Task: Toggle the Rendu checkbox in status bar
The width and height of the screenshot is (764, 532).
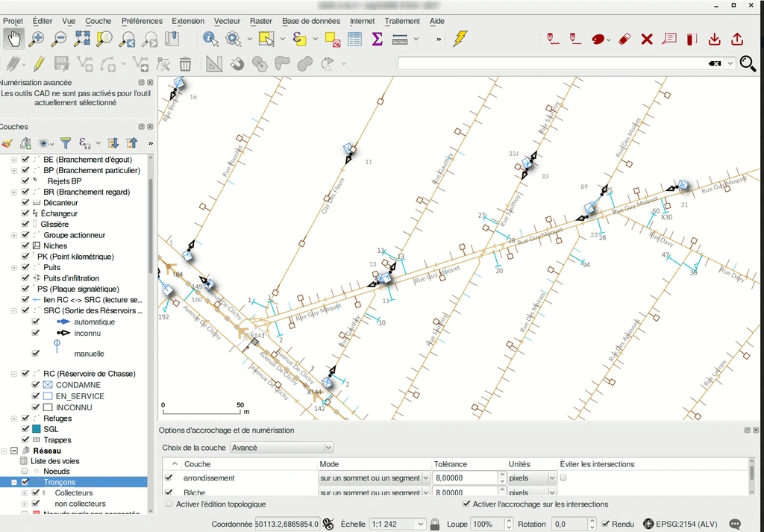Action: pos(606,525)
